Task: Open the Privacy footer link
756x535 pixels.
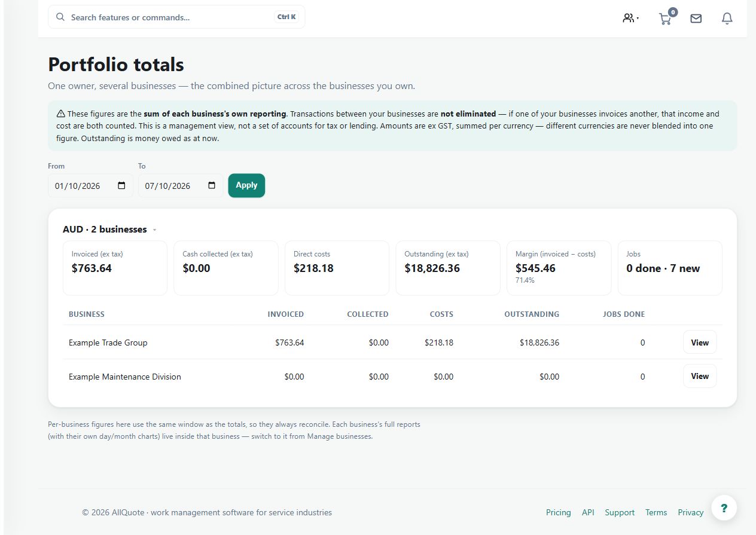Action: click(x=691, y=512)
